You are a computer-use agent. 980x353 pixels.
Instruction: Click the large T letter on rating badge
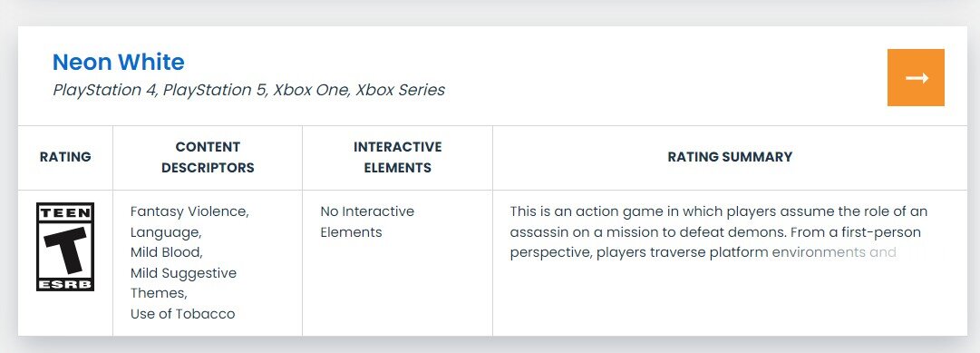[65, 250]
